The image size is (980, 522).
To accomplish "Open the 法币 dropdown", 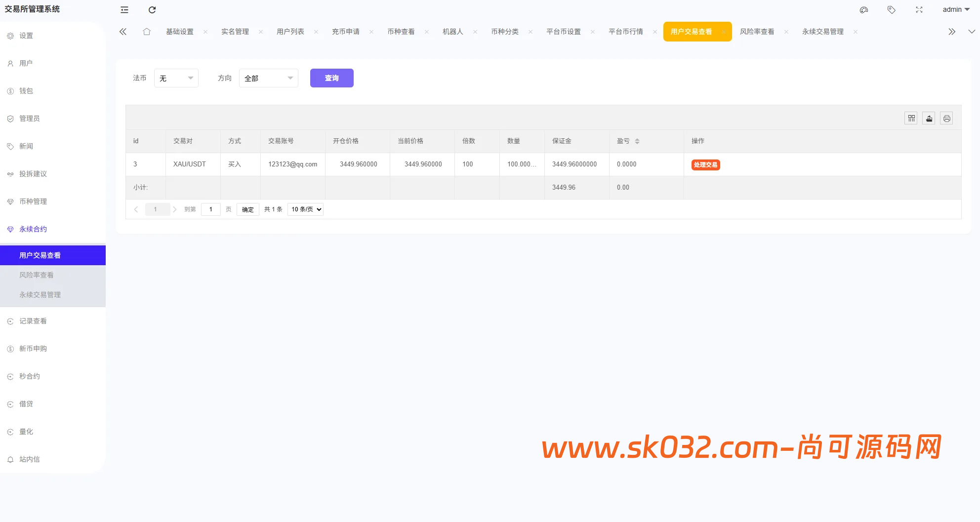I will (176, 78).
